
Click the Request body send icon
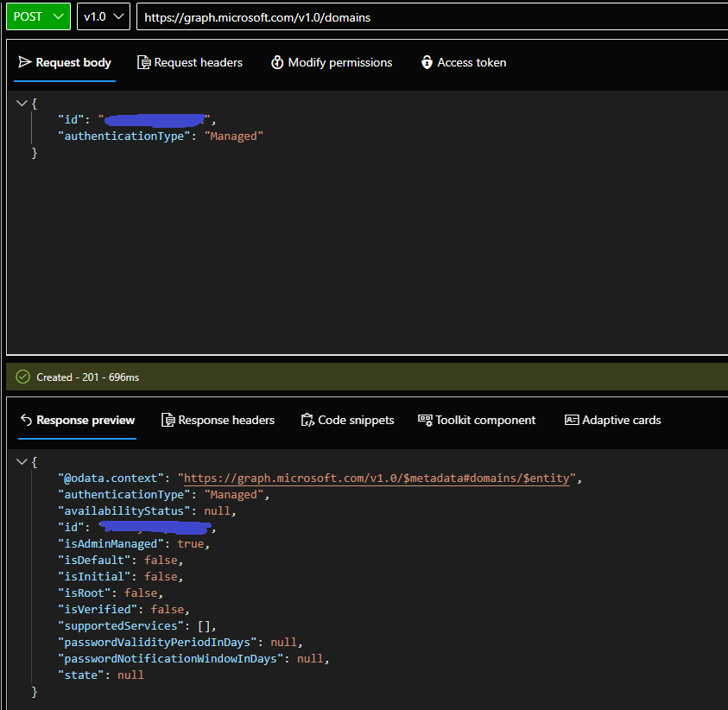pos(25,62)
